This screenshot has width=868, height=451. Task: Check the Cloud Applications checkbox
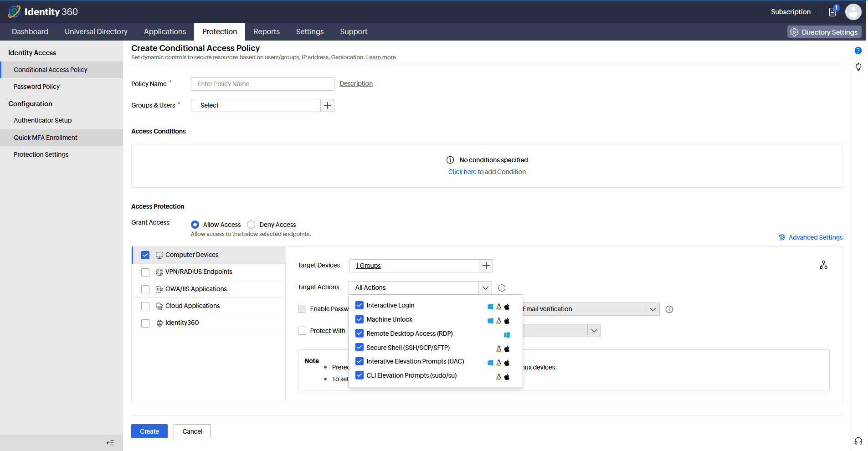click(145, 306)
